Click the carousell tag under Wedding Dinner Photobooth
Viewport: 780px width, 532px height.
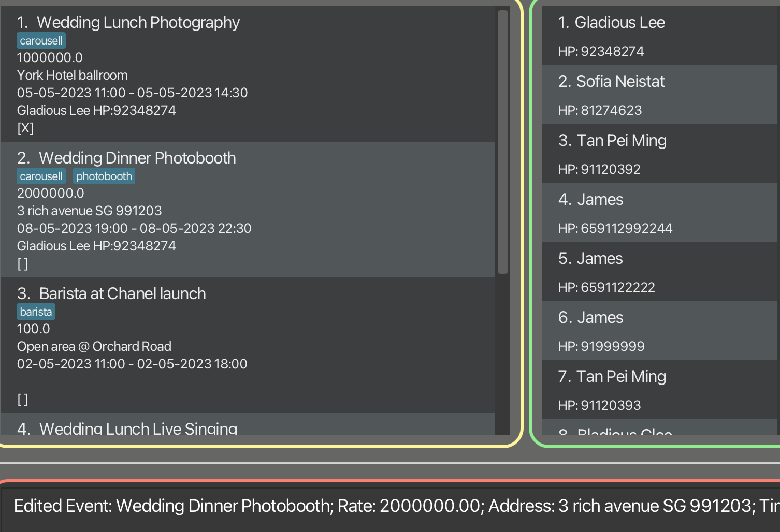(41, 176)
